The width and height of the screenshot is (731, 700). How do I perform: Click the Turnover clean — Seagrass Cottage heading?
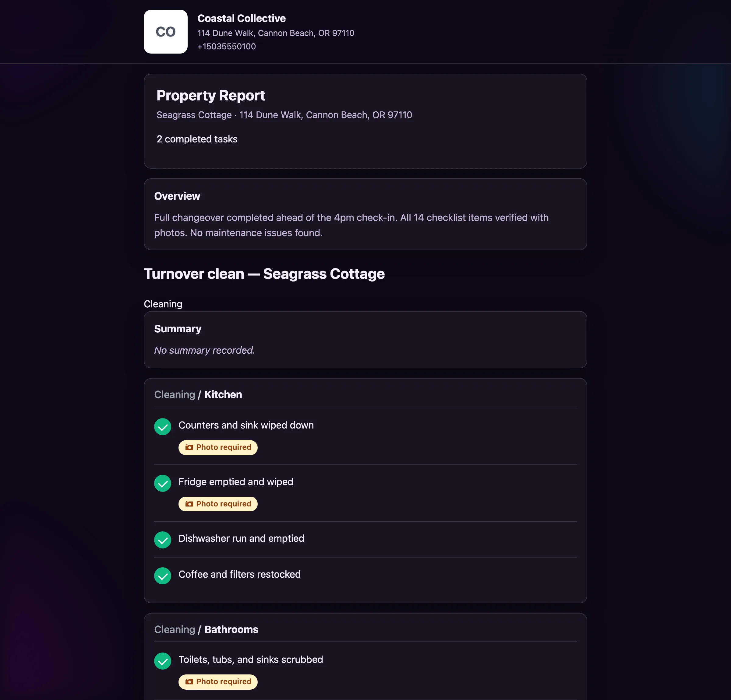264,274
